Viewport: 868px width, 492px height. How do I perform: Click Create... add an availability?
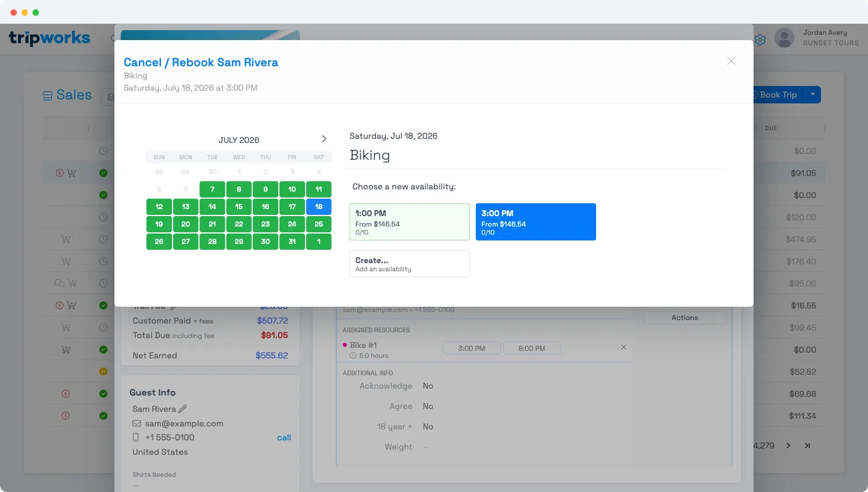coord(410,264)
